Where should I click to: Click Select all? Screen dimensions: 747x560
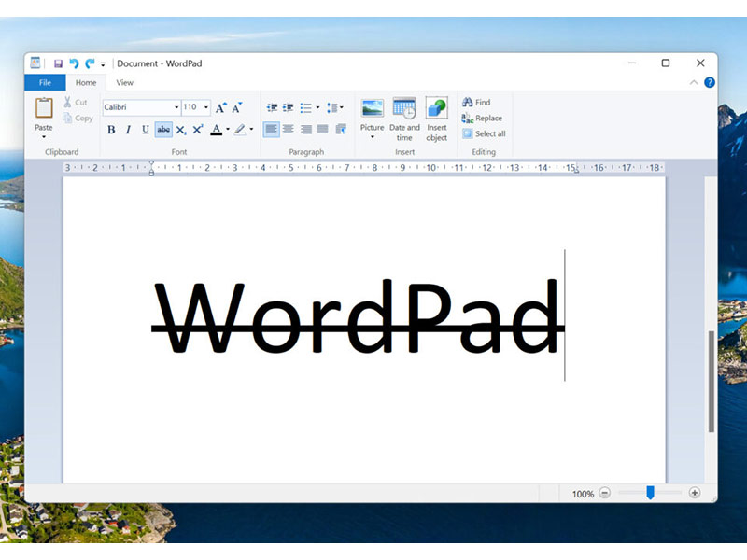coord(484,133)
